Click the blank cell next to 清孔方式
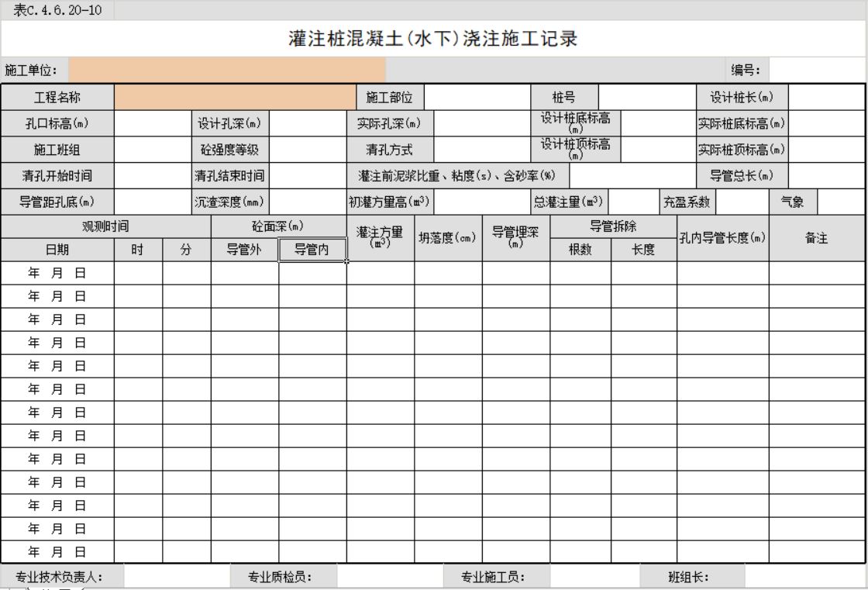Image resolution: width=868 pixels, height=590 pixels. click(x=482, y=150)
